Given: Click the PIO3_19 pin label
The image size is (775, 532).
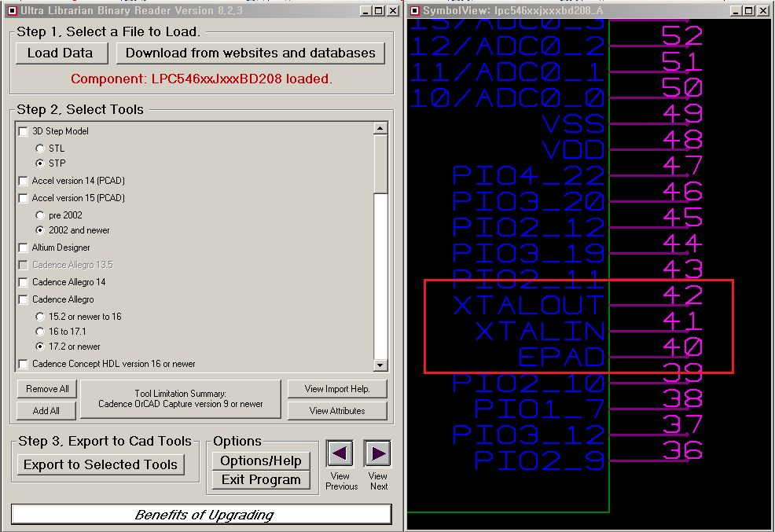Looking at the screenshot, I should (529, 253).
